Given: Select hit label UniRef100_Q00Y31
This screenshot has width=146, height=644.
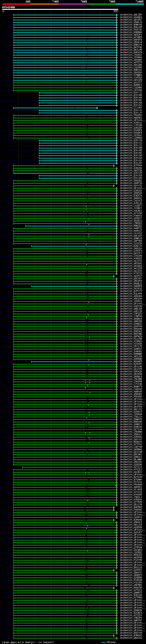Looking at the screenshot, I should tap(131, 186).
